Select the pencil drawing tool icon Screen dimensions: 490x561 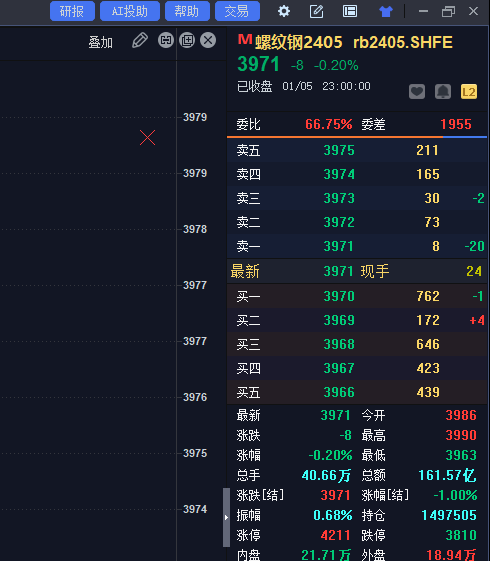tap(140, 40)
